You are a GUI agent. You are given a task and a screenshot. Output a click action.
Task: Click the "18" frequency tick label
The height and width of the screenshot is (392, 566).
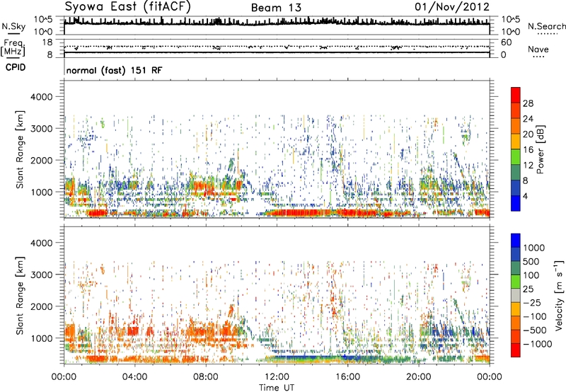click(47, 42)
